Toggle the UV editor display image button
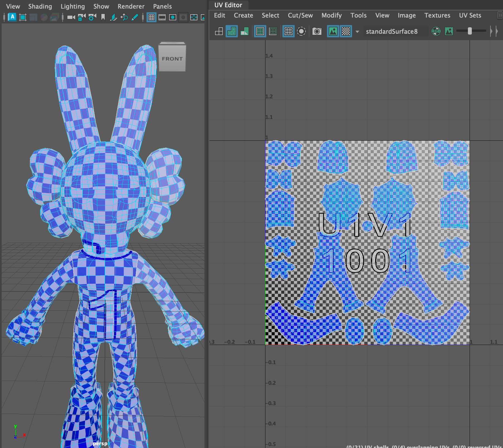The width and height of the screenshot is (503, 448). [333, 31]
